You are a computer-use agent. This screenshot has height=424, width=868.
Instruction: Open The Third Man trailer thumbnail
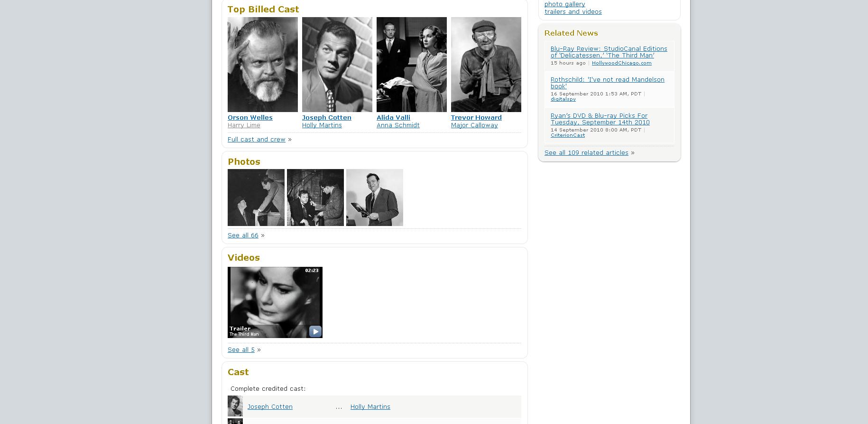pos(275,302)
